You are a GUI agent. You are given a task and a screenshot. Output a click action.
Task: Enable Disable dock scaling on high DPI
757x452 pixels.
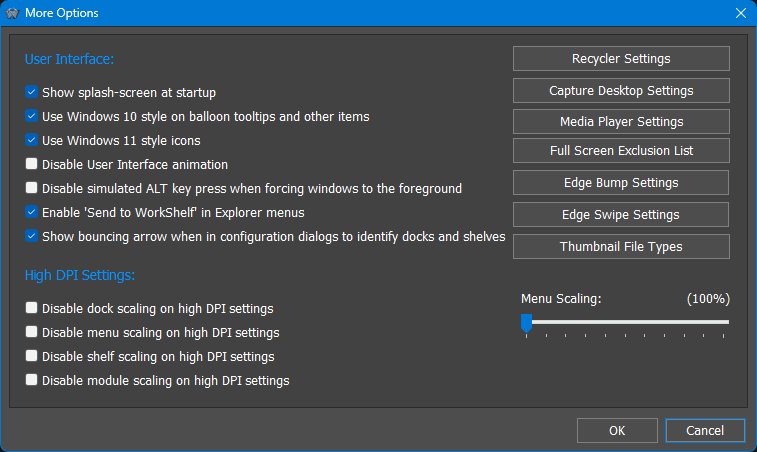coord(31,308)
